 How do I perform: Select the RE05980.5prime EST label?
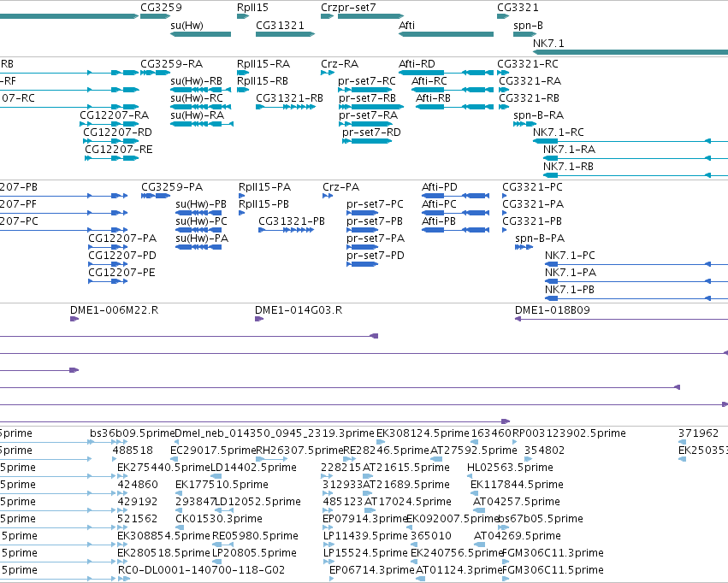point(255,536)
